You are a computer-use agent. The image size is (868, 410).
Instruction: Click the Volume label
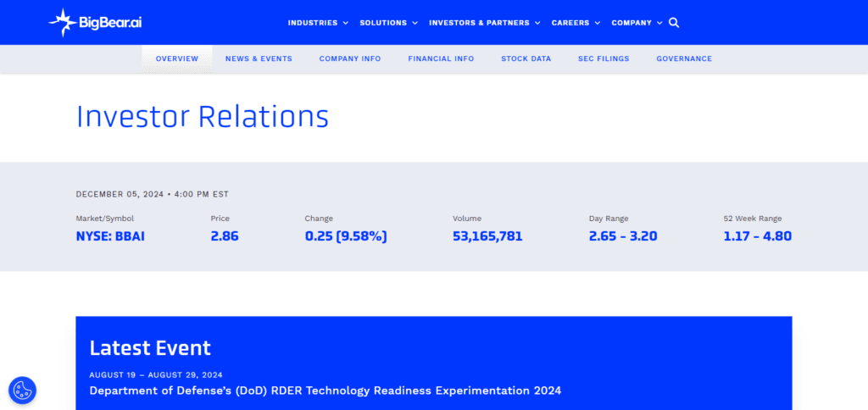(x=467, y=219)
